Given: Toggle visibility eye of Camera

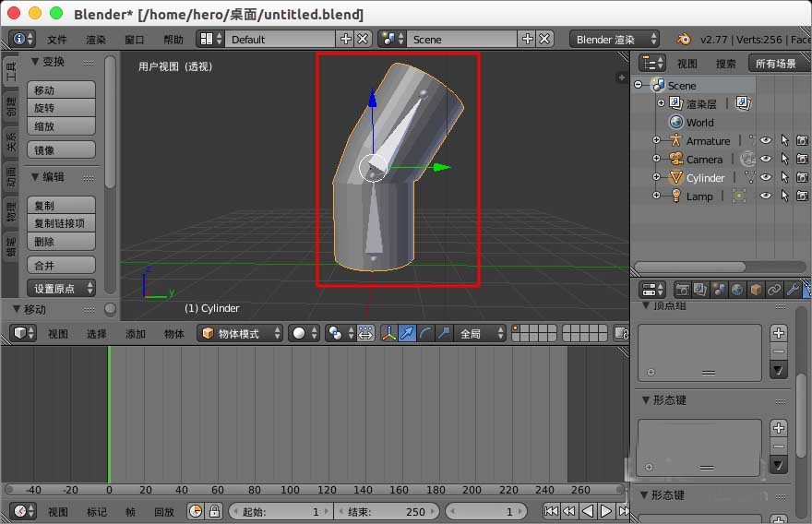Looking at the screenshot, I should coord(765,159).
